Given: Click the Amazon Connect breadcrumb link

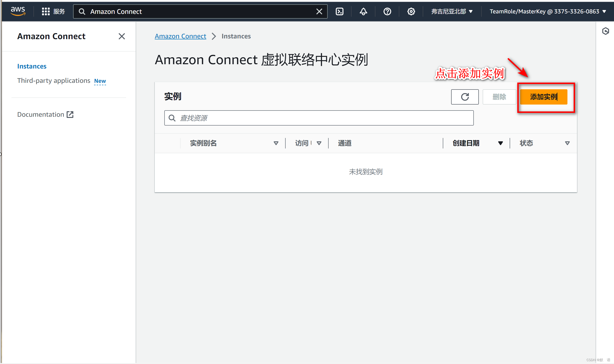Looking at the screenshot, I should click(180, 36).
